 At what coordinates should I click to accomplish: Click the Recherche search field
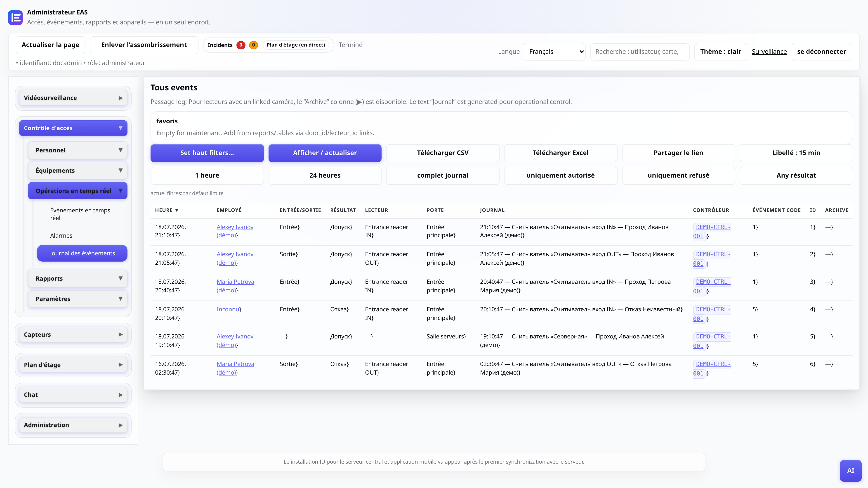[639, 52]
